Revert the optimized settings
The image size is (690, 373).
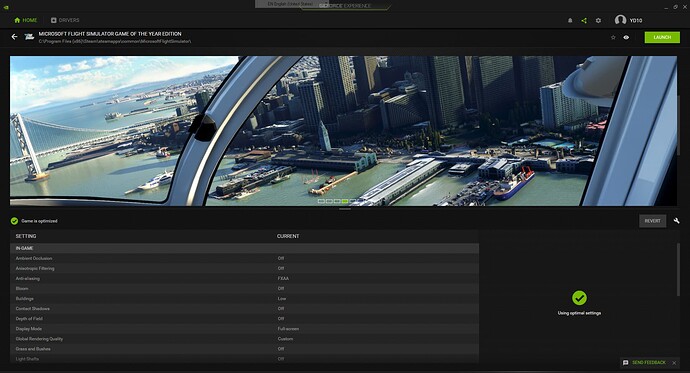coord(652,221)
